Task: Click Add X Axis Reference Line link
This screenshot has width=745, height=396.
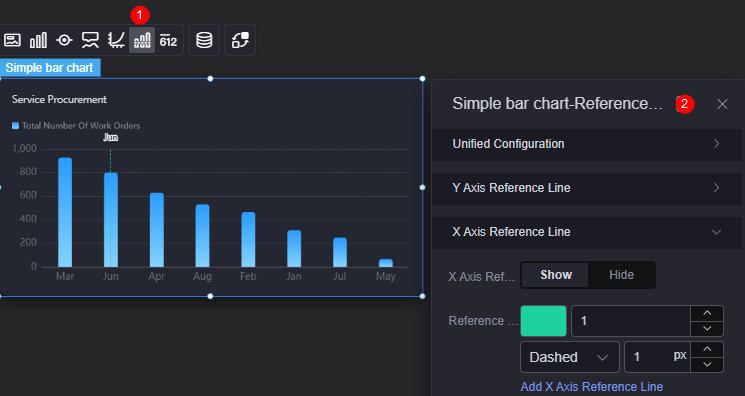Action: (x=592, y=386)
